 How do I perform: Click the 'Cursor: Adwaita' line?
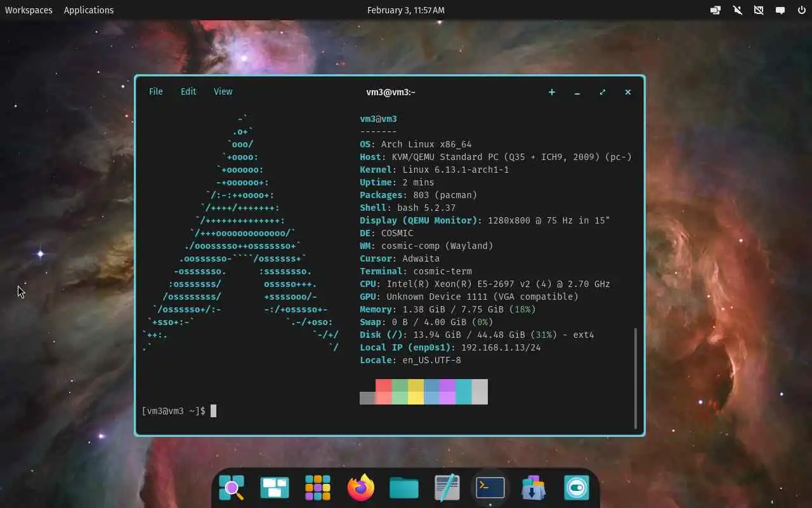400,258
